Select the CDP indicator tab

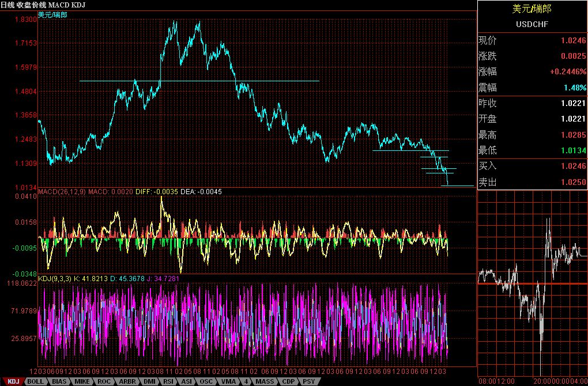pyautogui.click(x=288, y=381)
